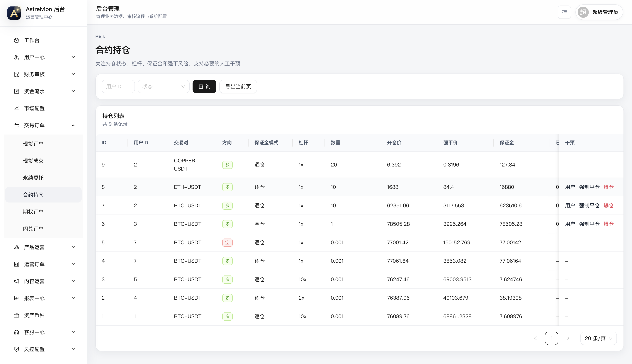This screenshot has width=632, height=364.
Task: Click 爆仓 in position ID 6 row
Action: 609,224
